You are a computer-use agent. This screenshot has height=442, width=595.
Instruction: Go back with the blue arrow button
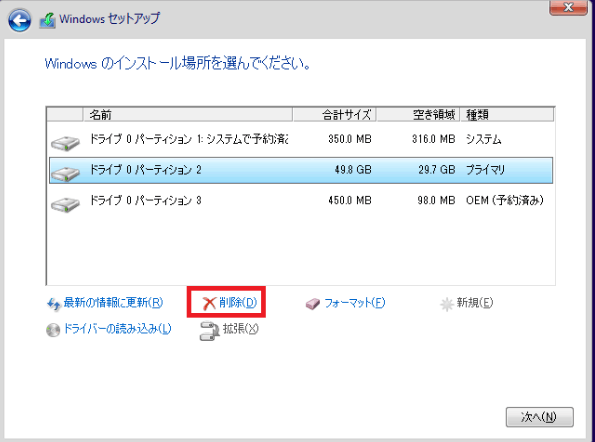click(19, 20)
